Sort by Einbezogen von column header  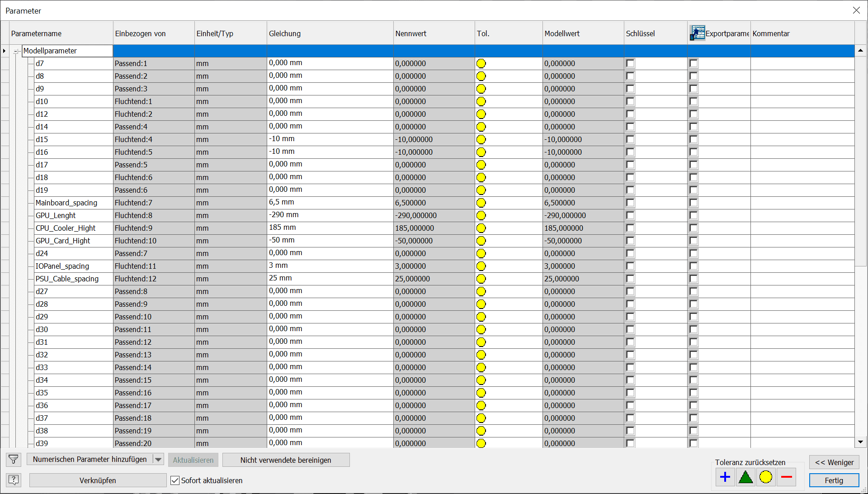click(154, 33)
